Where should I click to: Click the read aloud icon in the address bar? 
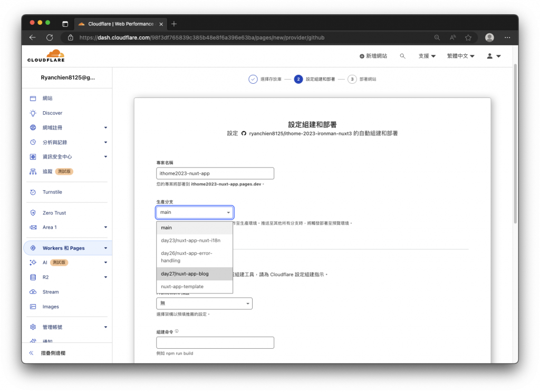tap(452, 37)
